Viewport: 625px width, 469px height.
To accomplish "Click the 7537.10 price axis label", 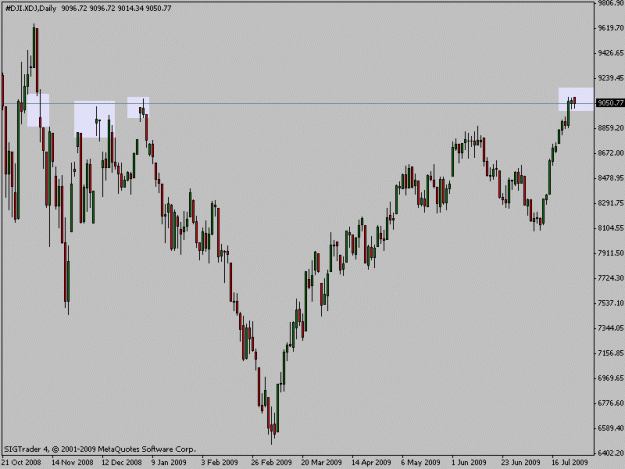I will click(610, 303).
